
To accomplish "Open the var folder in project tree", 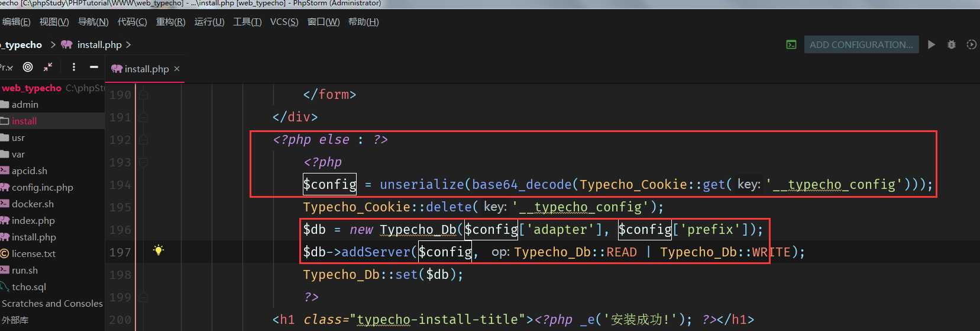I will (18, 154).
